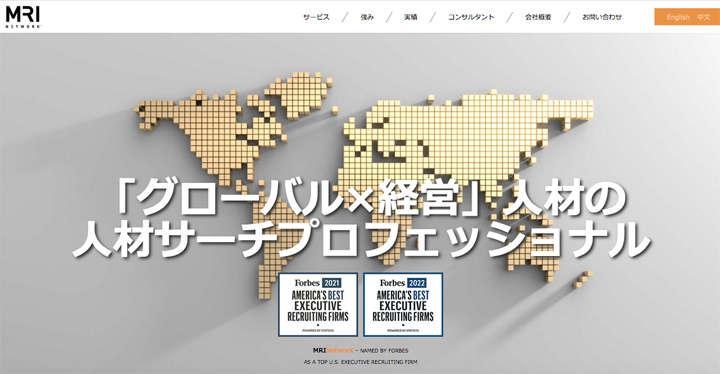
Task: Open the コンサルタント page
Action: (471, 17)
